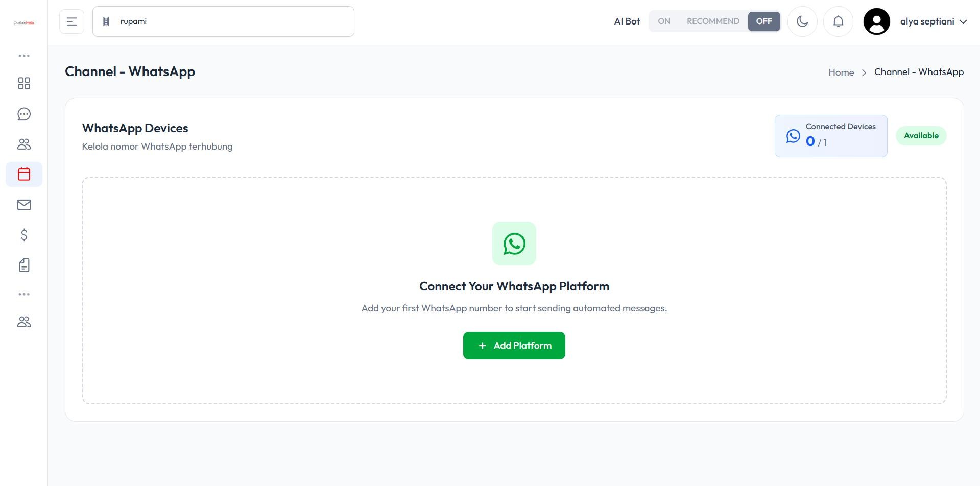Click the Connected Devices counter card
The height and width of the screenshot is (486, 980).
click(x=831, y=136)
